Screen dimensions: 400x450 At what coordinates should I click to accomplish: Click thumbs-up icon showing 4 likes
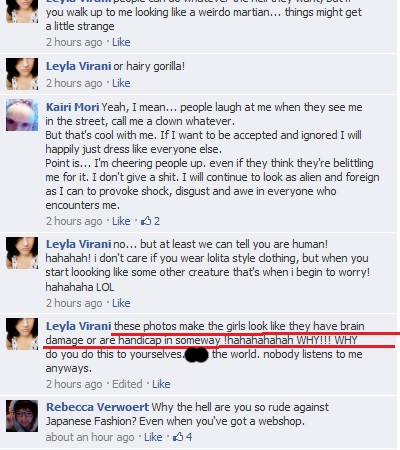click(x=178, y=437)
